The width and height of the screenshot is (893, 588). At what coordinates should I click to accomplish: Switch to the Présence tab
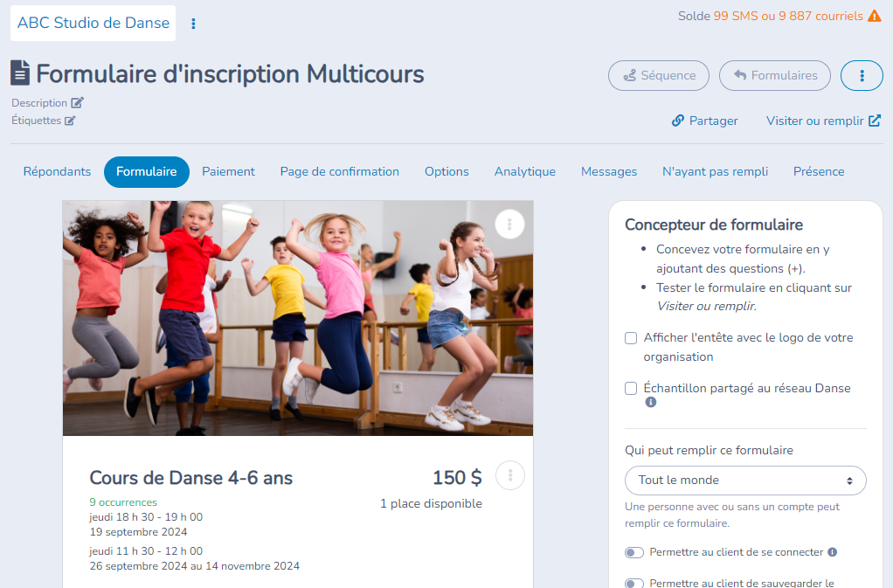[x=819, y=172]
